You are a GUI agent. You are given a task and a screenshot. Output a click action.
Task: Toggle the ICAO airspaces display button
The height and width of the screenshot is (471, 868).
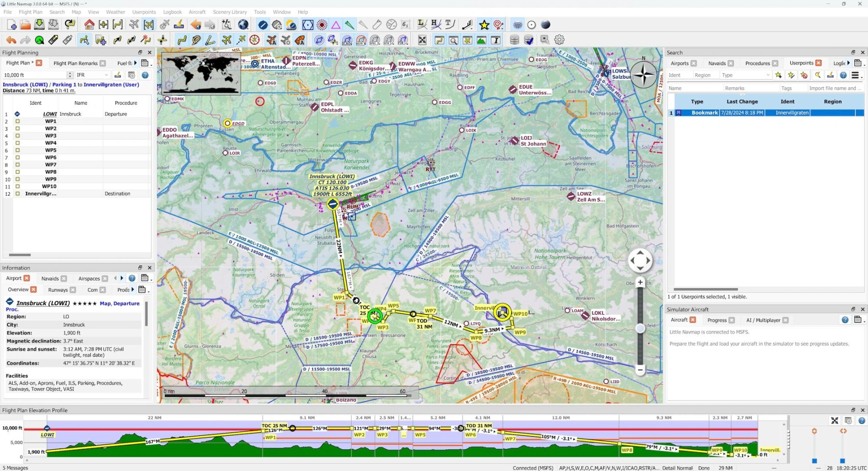point(347,40)
